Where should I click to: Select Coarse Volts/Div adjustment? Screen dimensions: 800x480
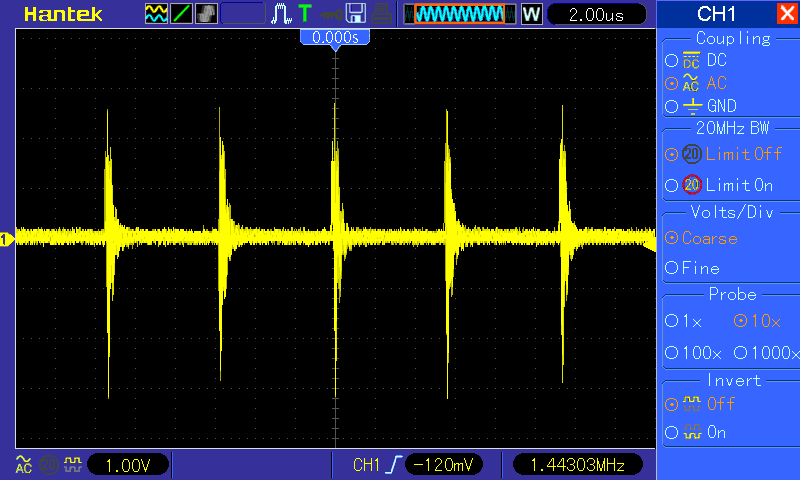click(702, 238)
